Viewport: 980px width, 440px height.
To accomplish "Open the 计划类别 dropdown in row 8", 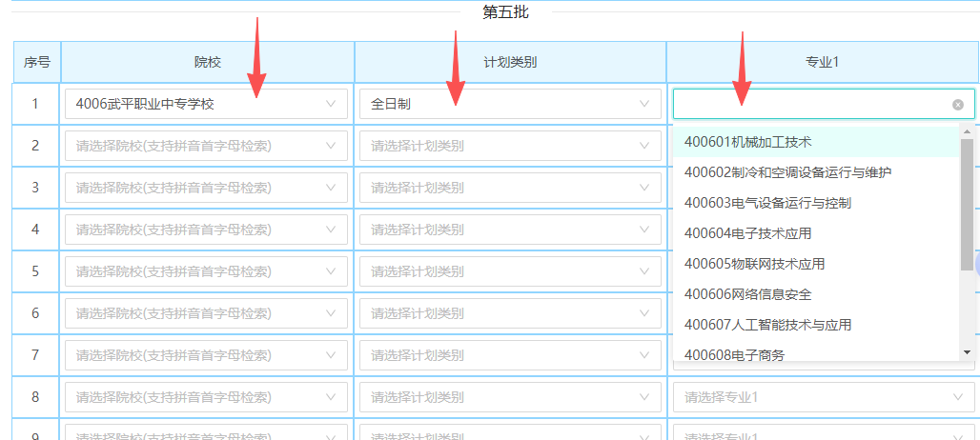I will (x=510, y=397).
